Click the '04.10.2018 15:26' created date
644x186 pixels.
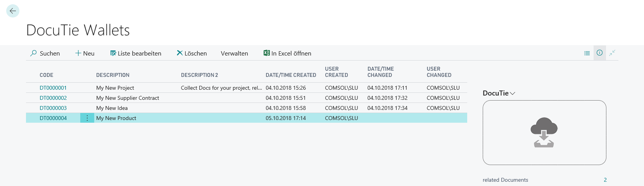tap(286, 88)
